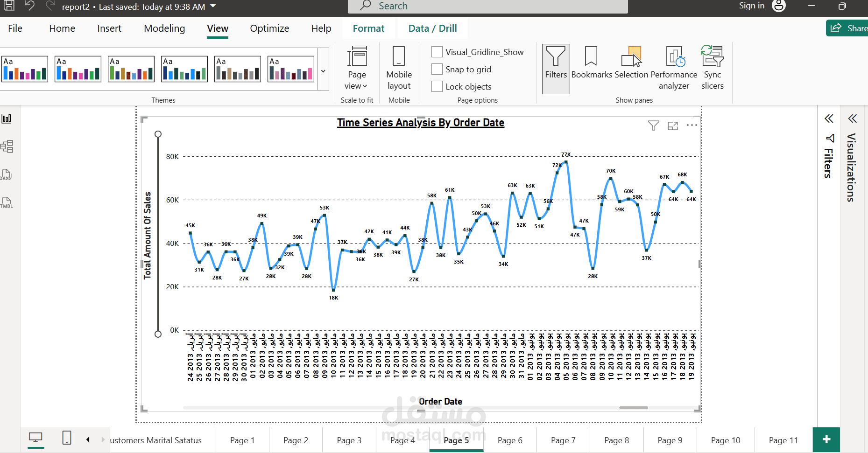The width and height of the screenshot is (868, 453).
Task: Enable Visual_Gridline_Show checkbox
Action: click(x=437, y=52)
